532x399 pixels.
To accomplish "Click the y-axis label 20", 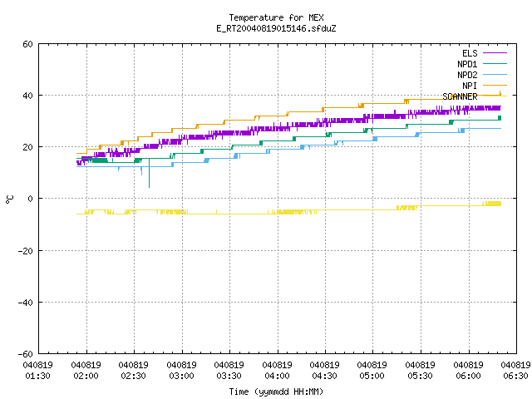I will [27, 147].
